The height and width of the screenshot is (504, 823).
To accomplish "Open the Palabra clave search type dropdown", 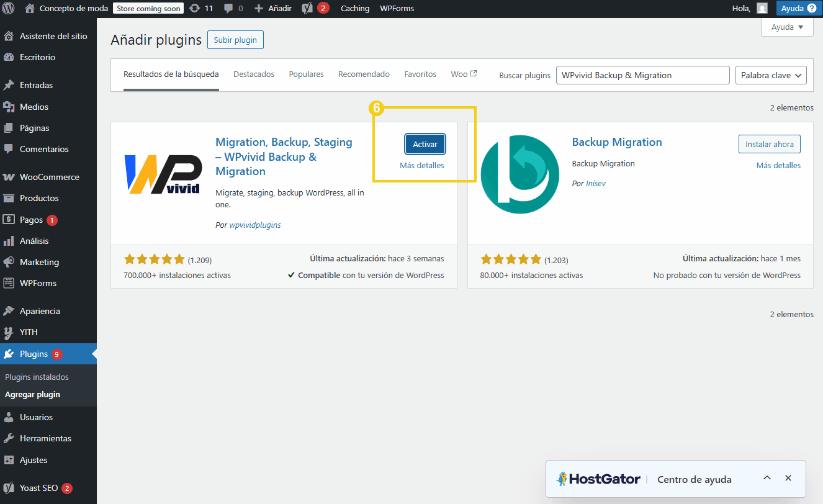I will click(771, 75).
